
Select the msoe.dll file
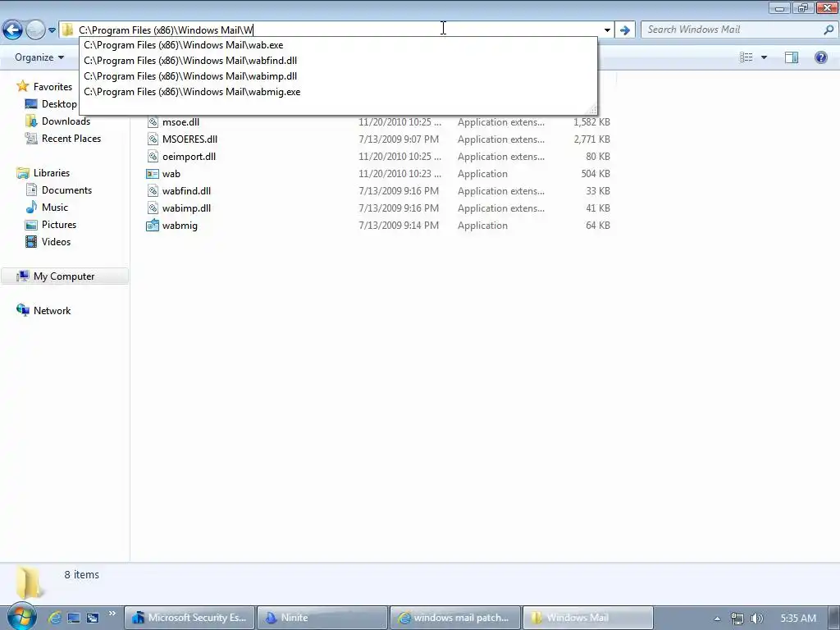180,122
